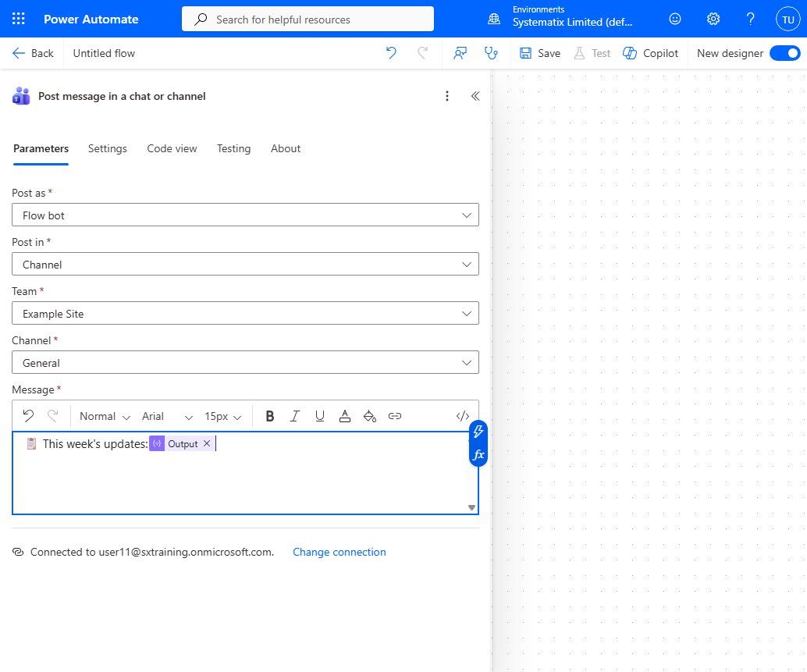Open the Normal paragraph style dropdown
The width and height of the screenshot is (807, 672).
point(105,416)
